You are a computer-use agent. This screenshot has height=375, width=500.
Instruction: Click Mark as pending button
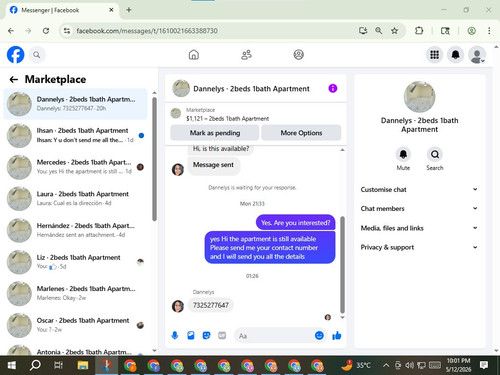(x=215, y=133)
